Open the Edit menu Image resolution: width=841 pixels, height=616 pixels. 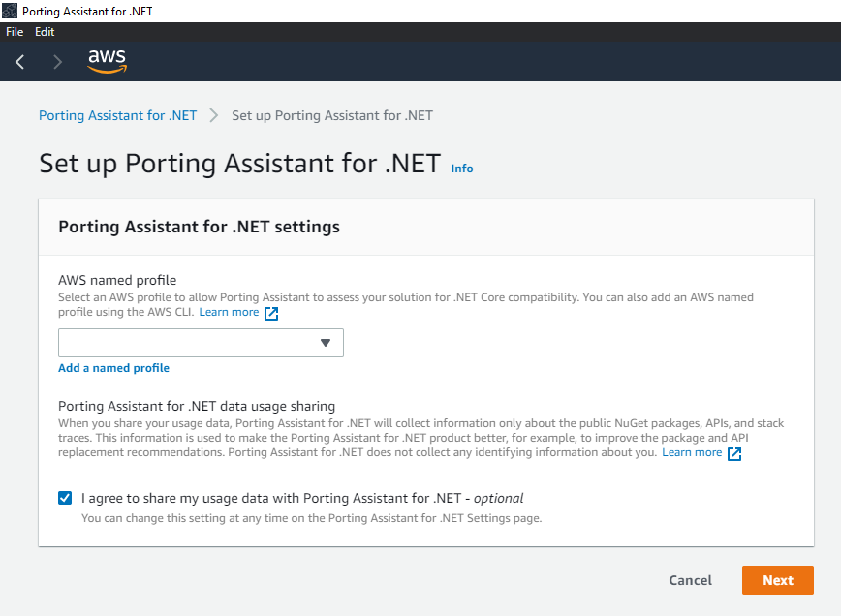pos(44,31)
